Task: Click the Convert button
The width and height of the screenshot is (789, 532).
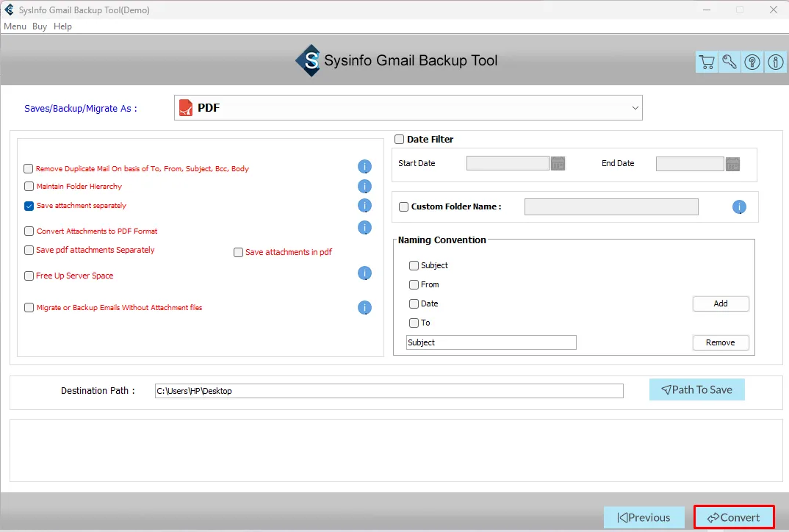Action: pos(733,517)
